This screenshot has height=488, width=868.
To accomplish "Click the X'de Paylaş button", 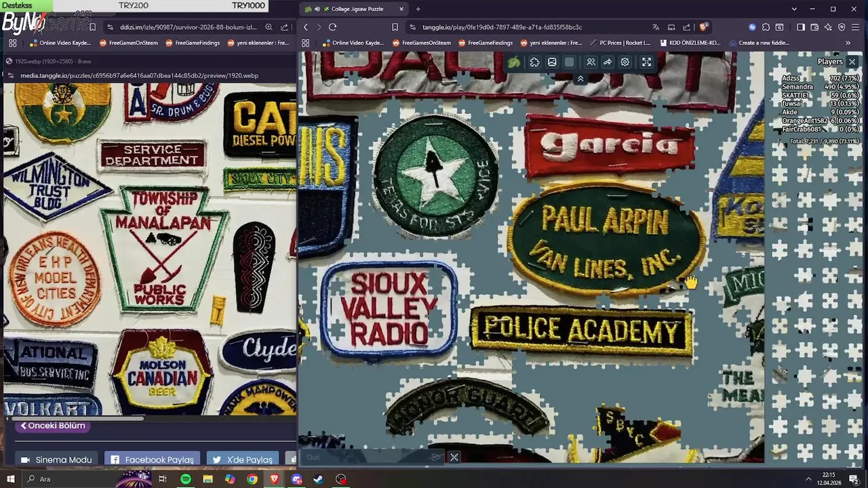I will pyautogui.click(x=242, y=460).
